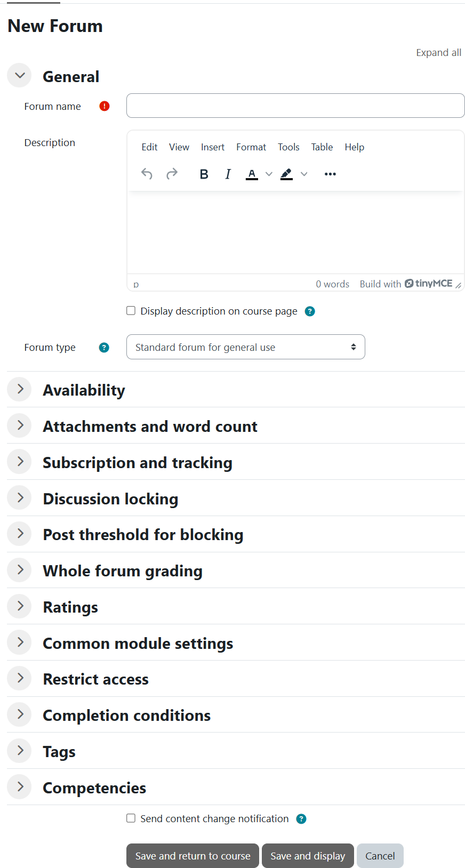Click the Undo icon in editor toolbar

click(147, 174)
